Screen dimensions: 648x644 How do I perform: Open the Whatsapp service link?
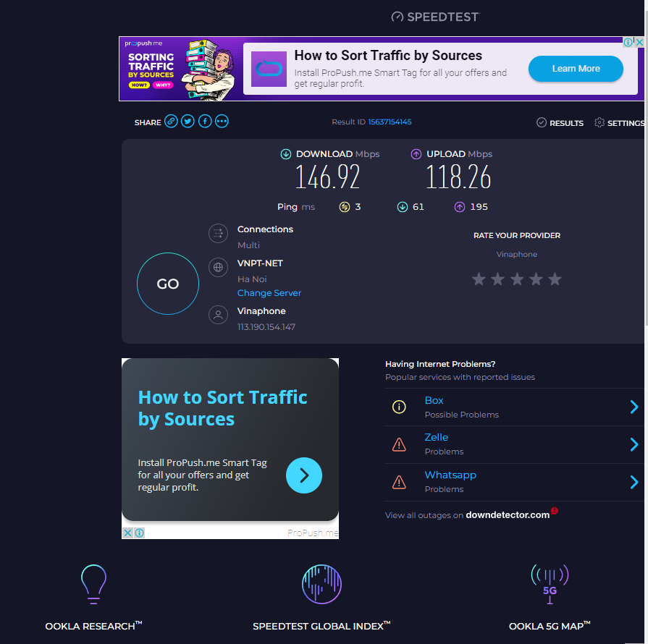click(x=450, y=475)
